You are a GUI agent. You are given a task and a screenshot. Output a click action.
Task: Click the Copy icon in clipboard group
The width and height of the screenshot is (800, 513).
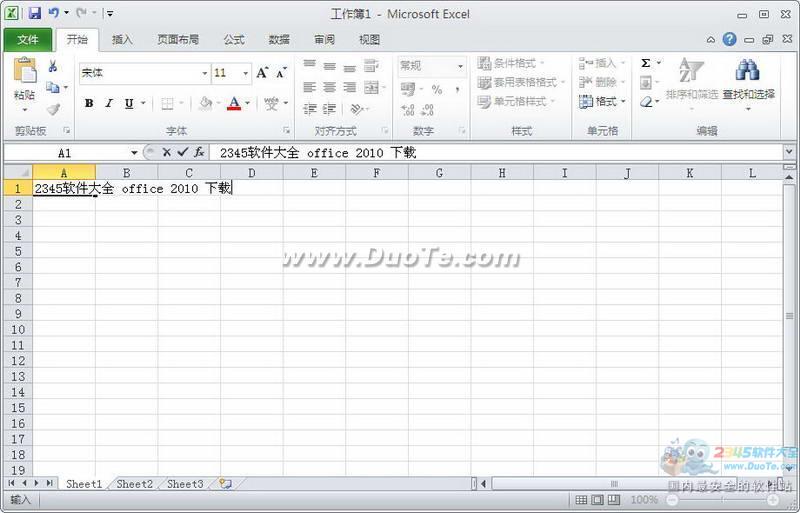point(53,87)
